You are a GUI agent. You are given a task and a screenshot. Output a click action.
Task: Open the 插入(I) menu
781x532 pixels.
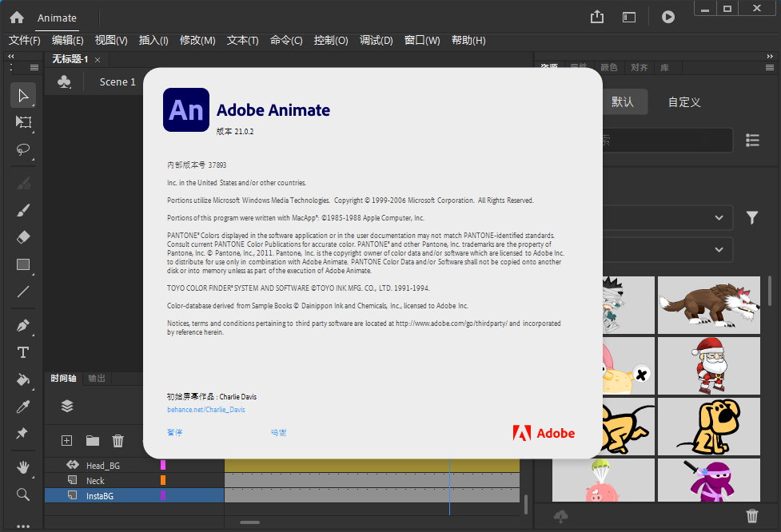pos(153,40)
